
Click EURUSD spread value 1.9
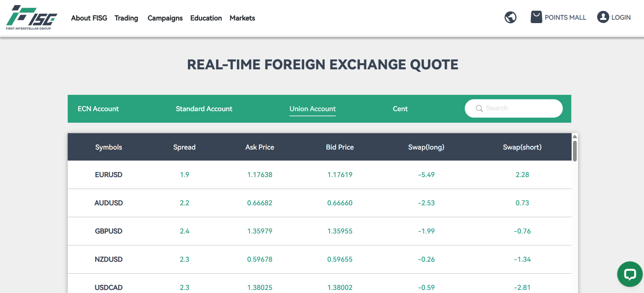pos(184,175)
